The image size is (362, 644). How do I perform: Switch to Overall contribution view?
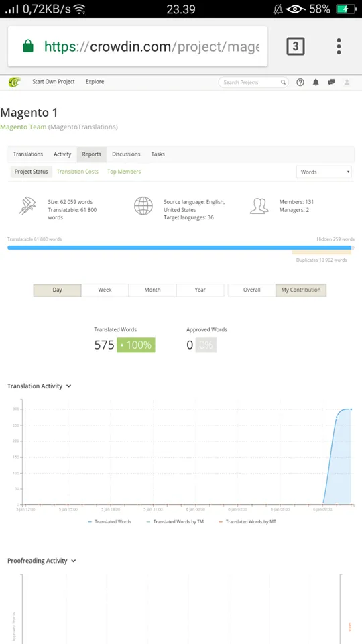click(251, 290)
